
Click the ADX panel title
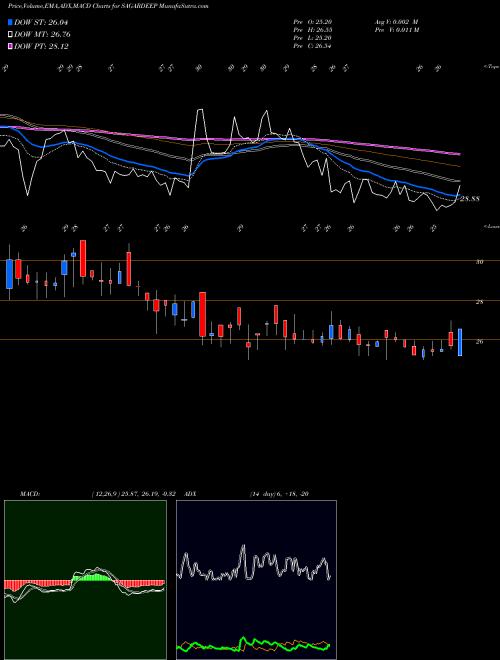point(191,494)
